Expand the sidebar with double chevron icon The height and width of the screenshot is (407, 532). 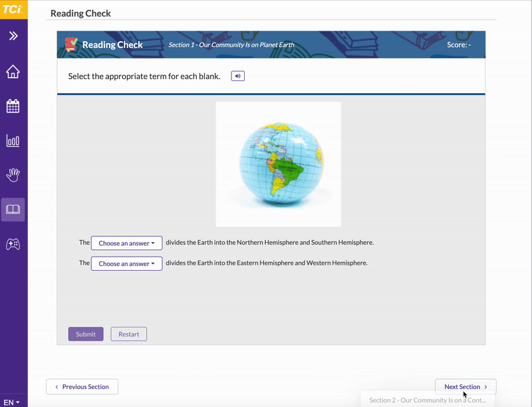coord(13,36)
